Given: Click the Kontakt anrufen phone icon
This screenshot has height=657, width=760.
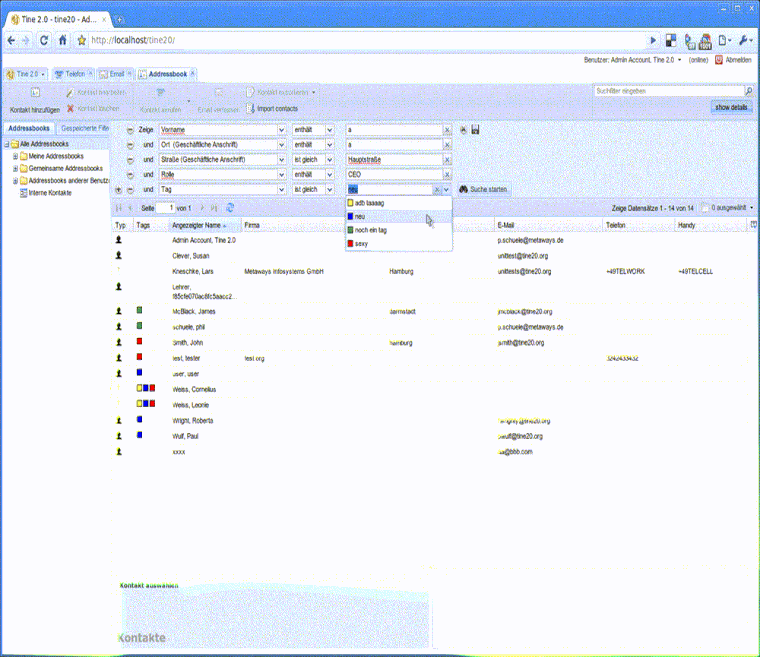Looking at the screenshot, I should pyautogui.click(x=160, y=92).
